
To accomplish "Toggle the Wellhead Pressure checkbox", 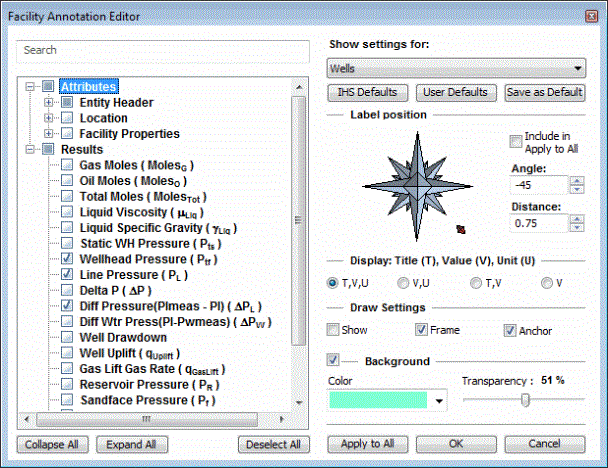I will (67, 259).
